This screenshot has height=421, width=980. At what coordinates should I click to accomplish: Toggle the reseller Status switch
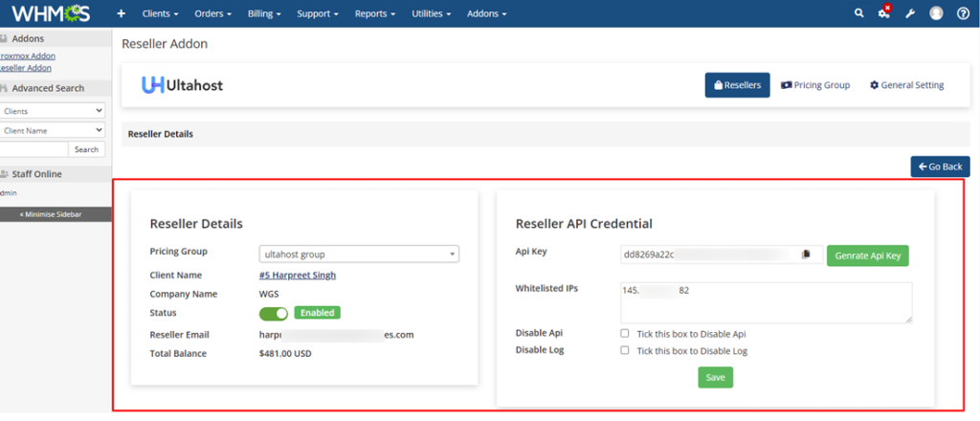[274, 313]
